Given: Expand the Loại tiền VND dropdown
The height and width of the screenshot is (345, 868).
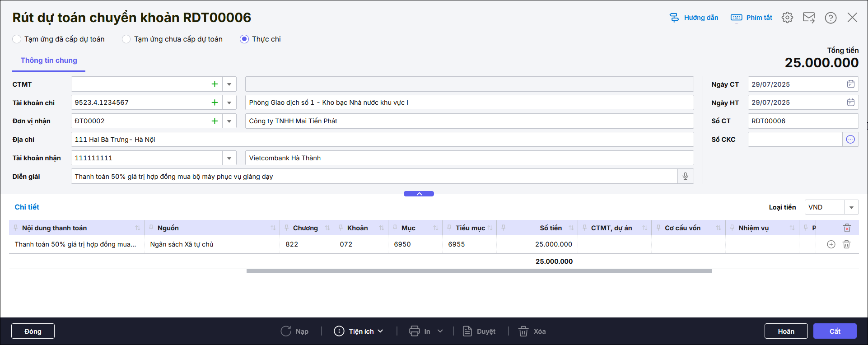Looking at the screenshot, I should click(851, 207).
